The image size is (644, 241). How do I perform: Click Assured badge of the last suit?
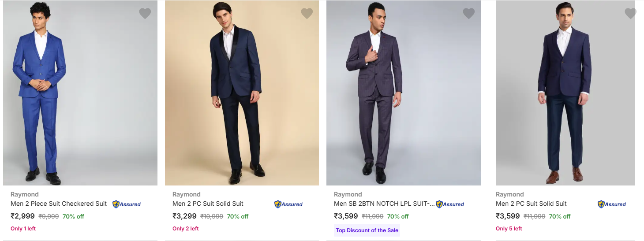[x=612, y=204]
